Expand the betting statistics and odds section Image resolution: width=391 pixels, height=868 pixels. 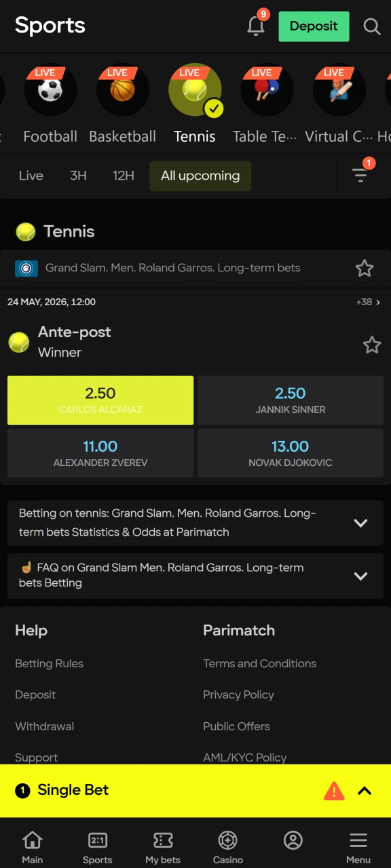pyautogui.click(x=360, y=523)
